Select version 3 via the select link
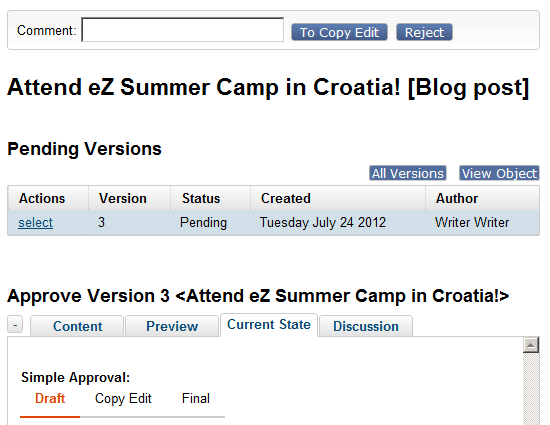 (35, 223)
